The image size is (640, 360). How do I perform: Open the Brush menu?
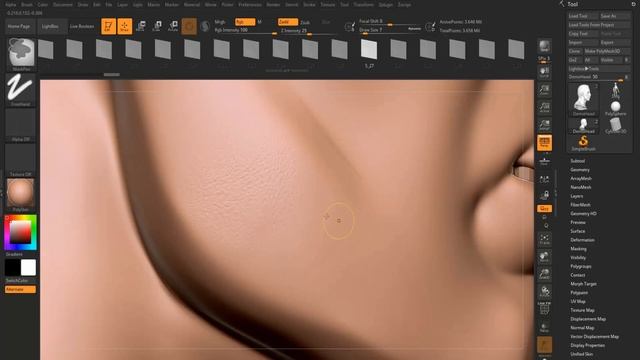pyautogui.click(x=27, y=4)
